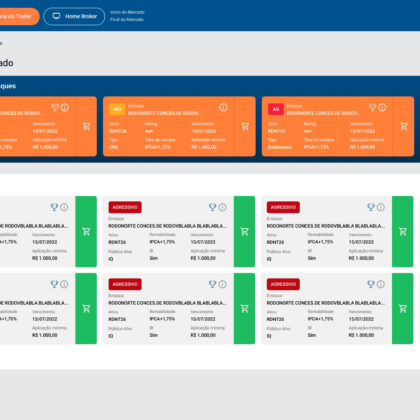The image size is (420, 420).
Task: Click issuer name on first-row middle gray card
Action: tap(167, 226)
